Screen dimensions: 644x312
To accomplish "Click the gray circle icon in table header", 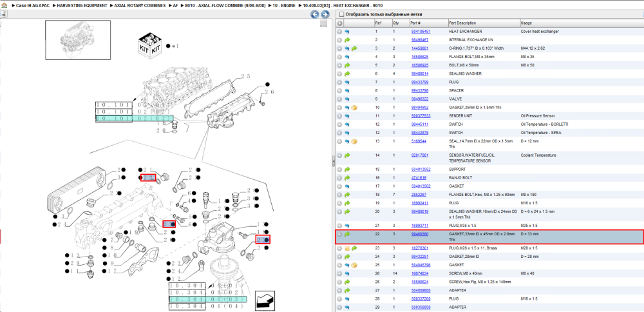I will tap(339, 23).
